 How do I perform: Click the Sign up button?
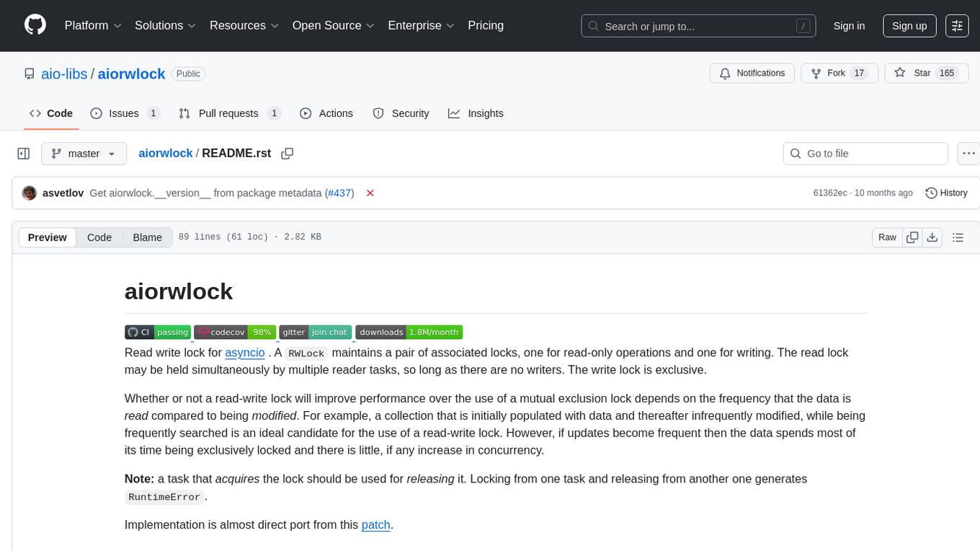pyautogui.click(x=909, y=26)
